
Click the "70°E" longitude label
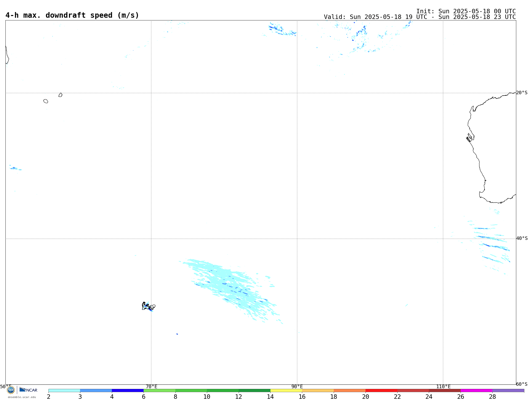coord(151,386)
